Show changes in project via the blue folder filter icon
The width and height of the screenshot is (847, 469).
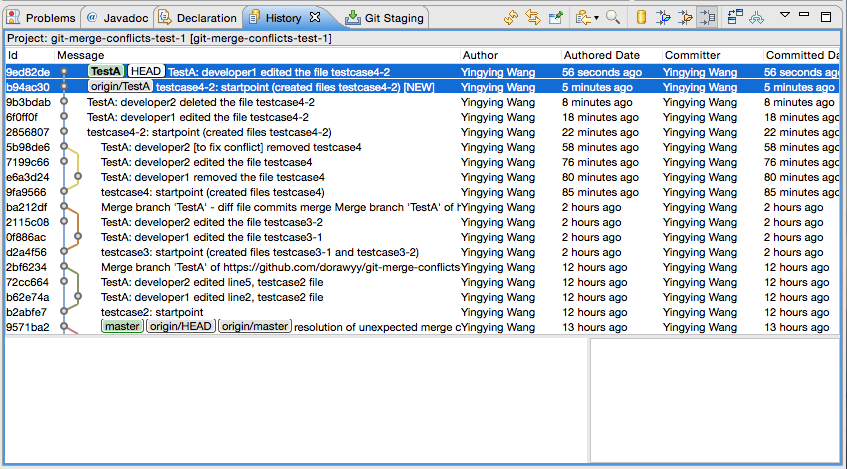(x=663, y=18)
